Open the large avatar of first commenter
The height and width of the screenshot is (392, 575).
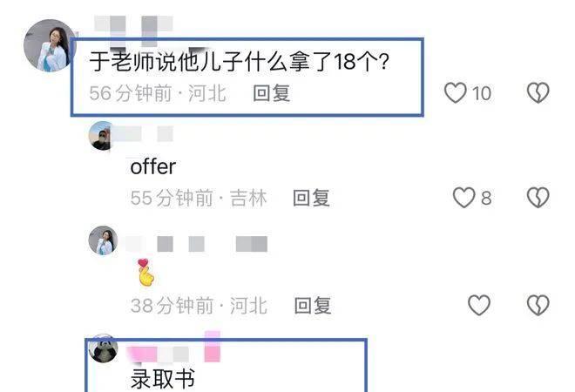51,45
